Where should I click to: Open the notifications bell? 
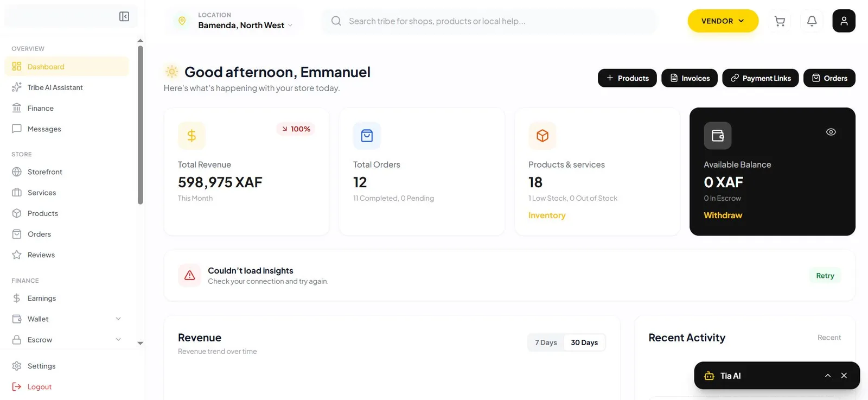coord(812,21)
